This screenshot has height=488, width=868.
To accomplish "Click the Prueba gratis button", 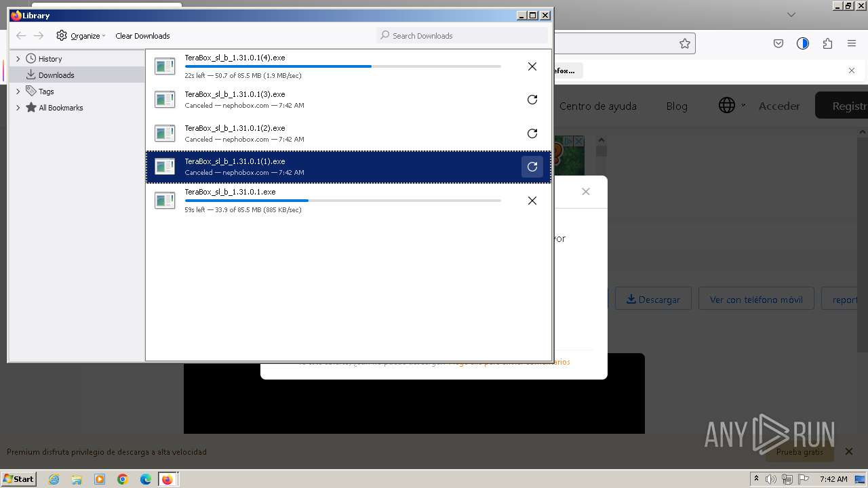I will (800, 451).
